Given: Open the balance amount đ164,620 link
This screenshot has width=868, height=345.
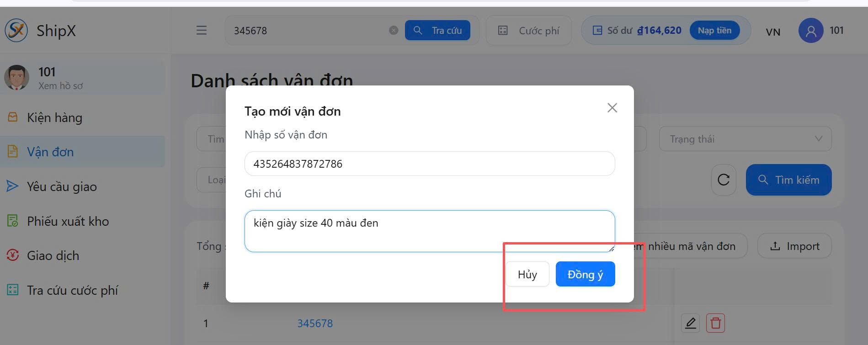Looking at the screenshot, I should click(x=659, y=30).
